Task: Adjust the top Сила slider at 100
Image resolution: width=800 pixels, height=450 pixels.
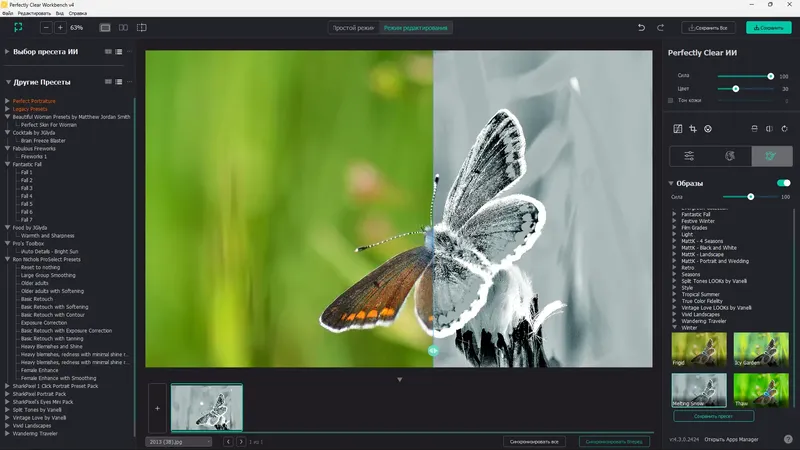Action: (770, 76)
